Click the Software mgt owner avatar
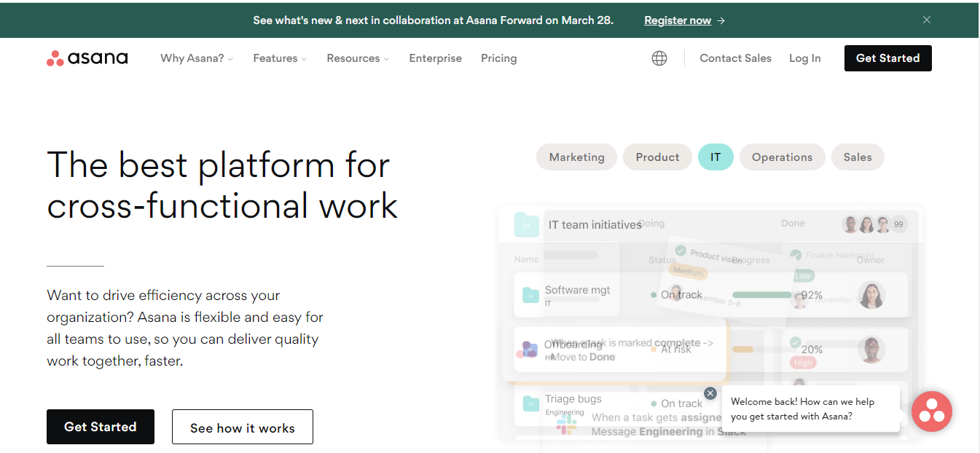Image resolution: width=980 pixels, height=453 pixels. pos(871,295)
